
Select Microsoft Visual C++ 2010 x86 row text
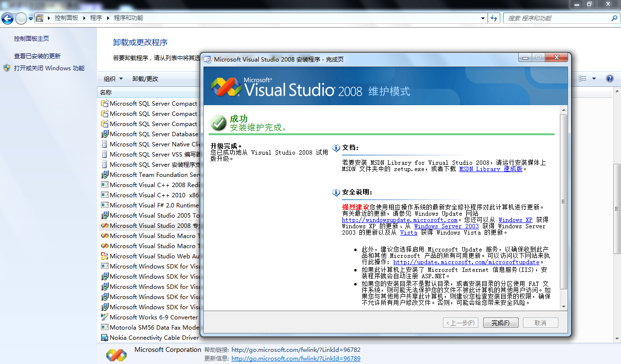(x=155, y=195)
